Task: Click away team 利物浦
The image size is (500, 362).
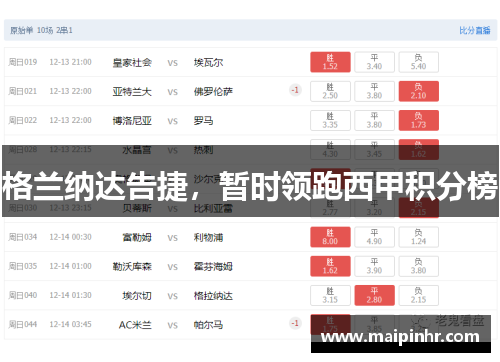Action: [208, 237]
